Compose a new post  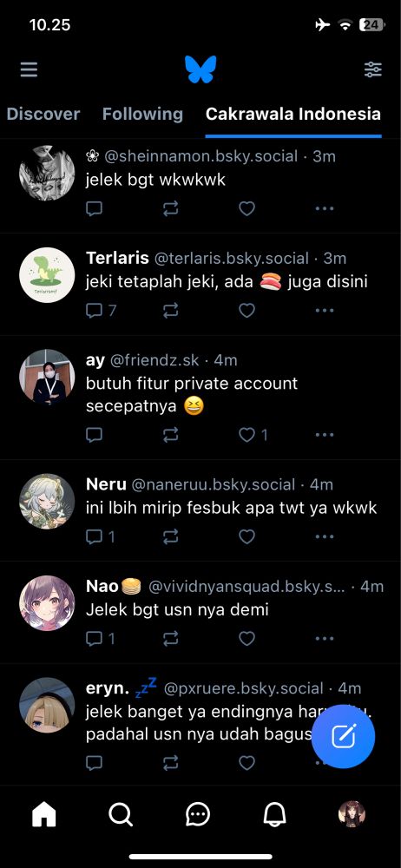coord(343,737)
